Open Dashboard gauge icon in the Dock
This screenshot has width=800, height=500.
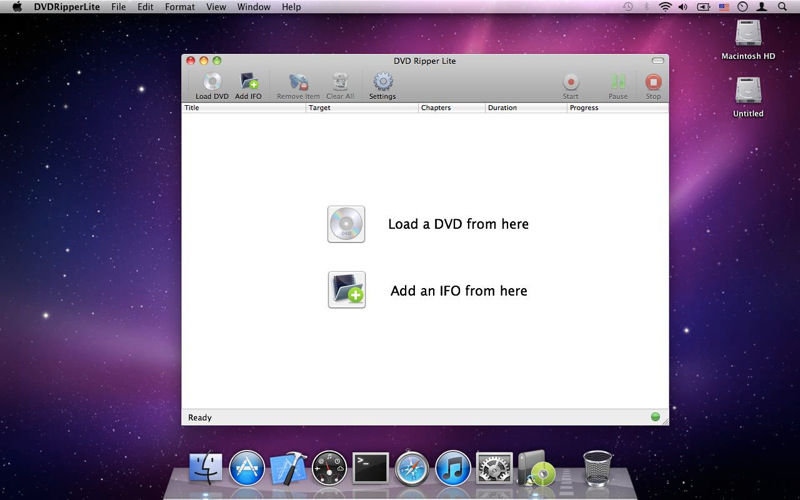329,467
